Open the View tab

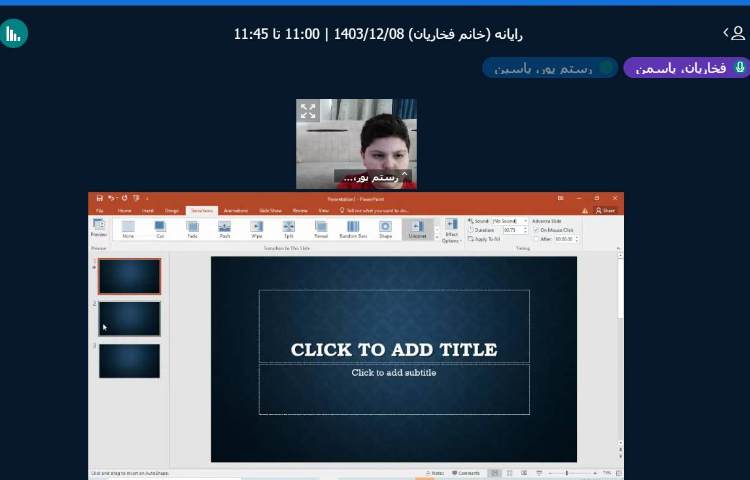pyautogui.click(x=323, y=210)
